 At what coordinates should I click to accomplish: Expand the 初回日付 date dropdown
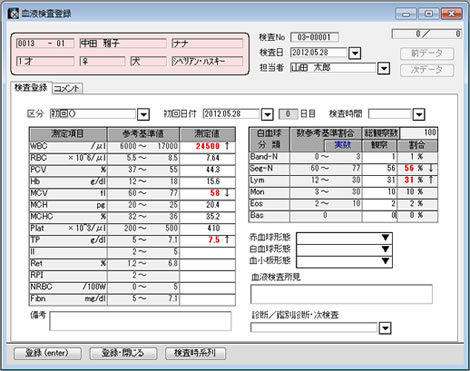click(x=267, y=115)
